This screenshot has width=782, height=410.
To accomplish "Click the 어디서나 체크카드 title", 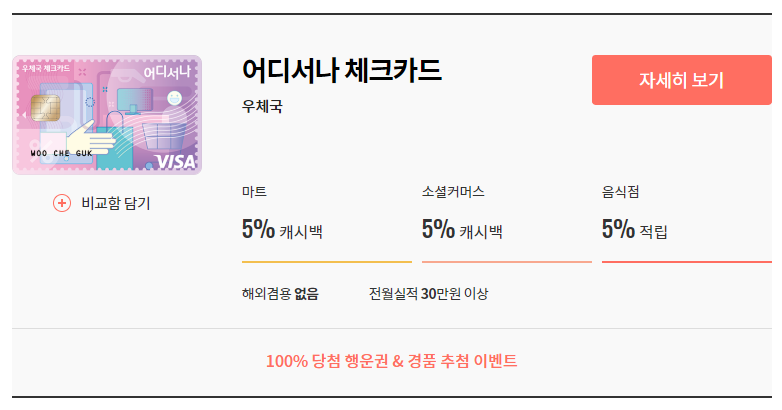I will click(341, 71).
